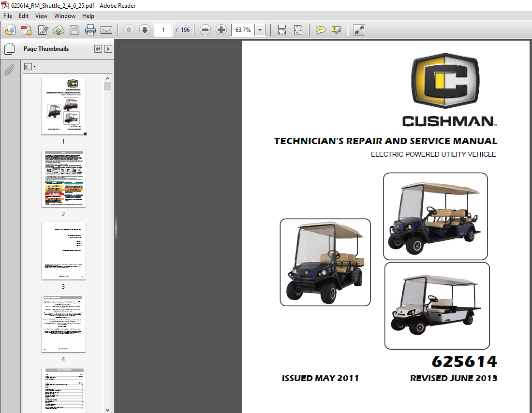Click the thumbnail panel scrollbar thumb

point(107,87)
